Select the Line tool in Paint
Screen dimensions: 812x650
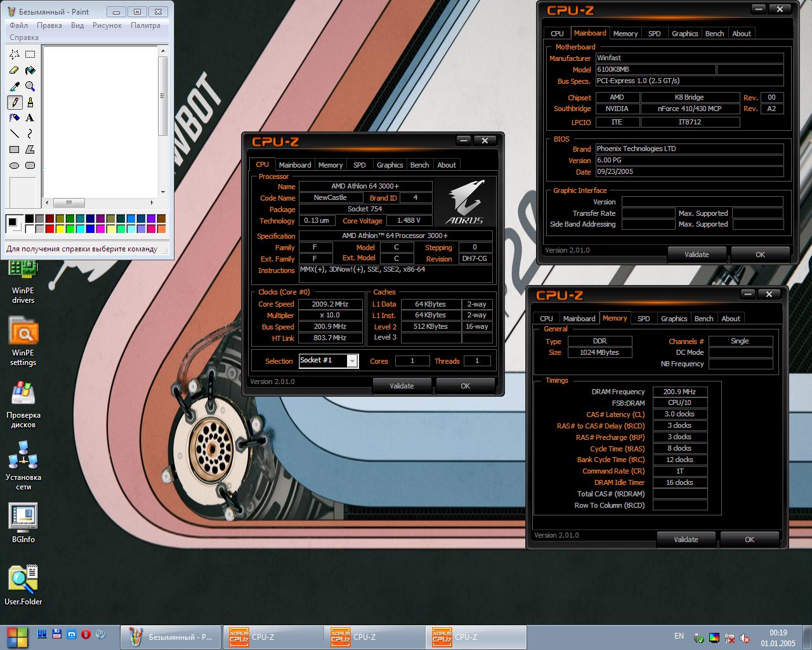[x=15, y=134]
